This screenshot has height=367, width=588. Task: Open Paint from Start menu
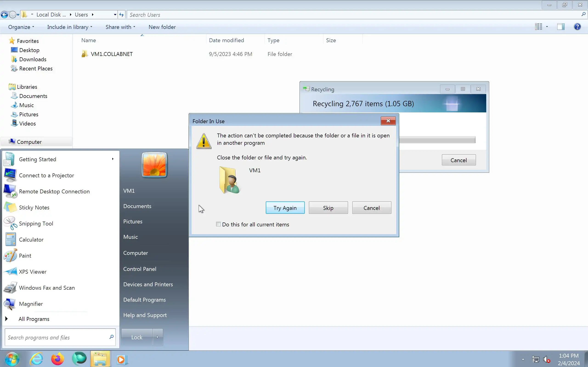tap(25, 256)
